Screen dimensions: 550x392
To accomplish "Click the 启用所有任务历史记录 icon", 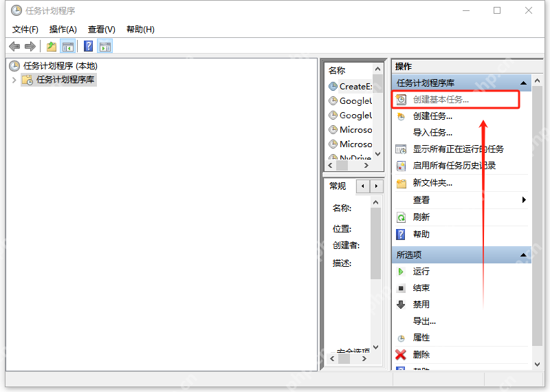I will [401, 166].
